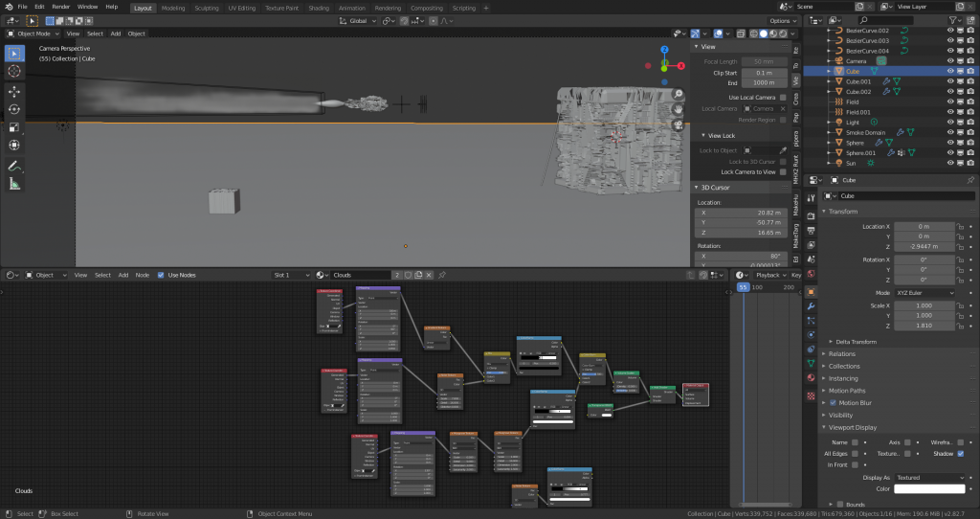Viewport: 980px width, 519px height.
Task: Select the Transform tool
Action: tap(13, 145)
